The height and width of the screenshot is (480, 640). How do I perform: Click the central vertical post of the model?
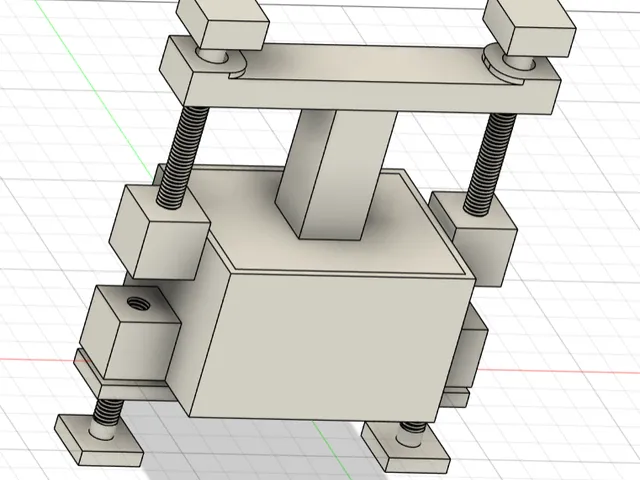[336, 176]
